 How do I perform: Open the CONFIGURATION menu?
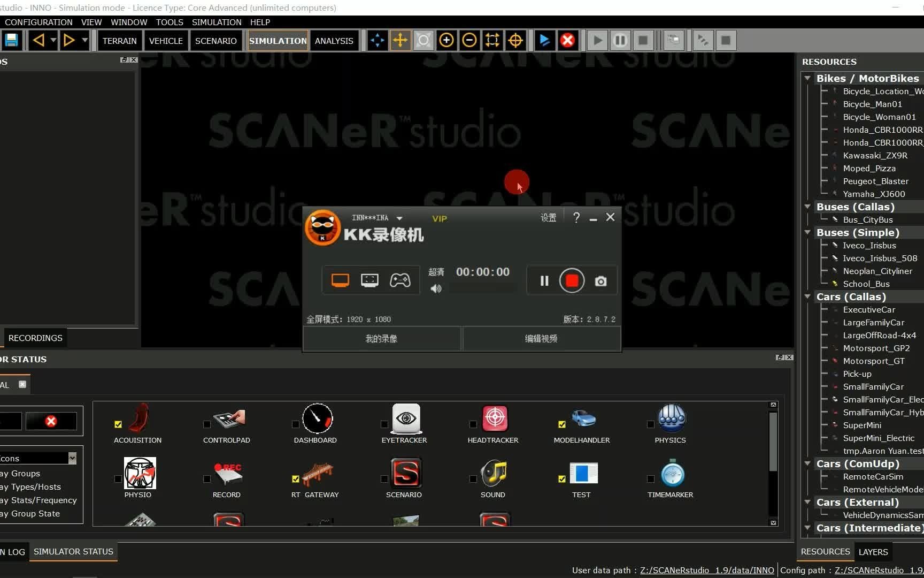[x=38, y=22]
